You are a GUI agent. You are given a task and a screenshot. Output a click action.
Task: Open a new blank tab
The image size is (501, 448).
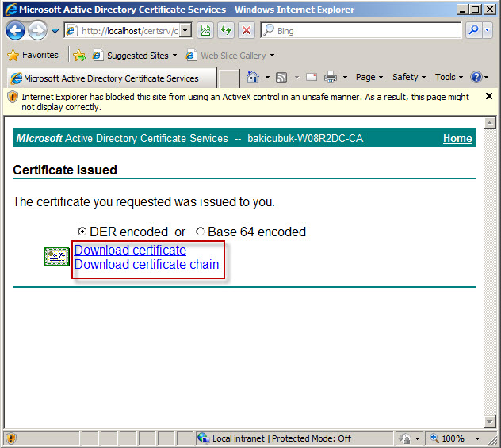click(x=228, y=78)
